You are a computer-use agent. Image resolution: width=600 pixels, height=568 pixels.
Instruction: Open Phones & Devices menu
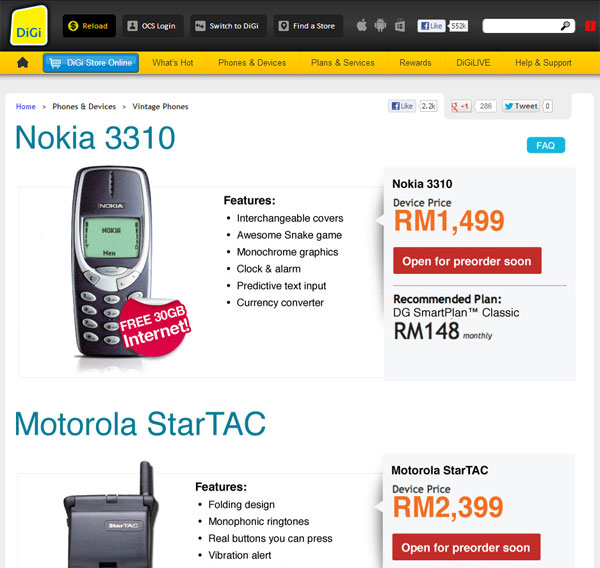pos(252,63)
